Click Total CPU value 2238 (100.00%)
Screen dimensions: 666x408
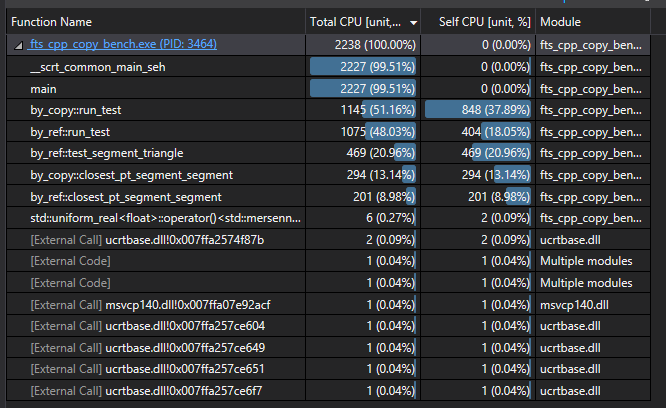click(375, 45)
